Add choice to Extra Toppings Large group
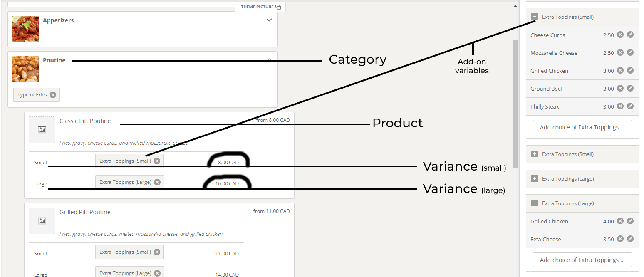 click(x=582, y=260)
